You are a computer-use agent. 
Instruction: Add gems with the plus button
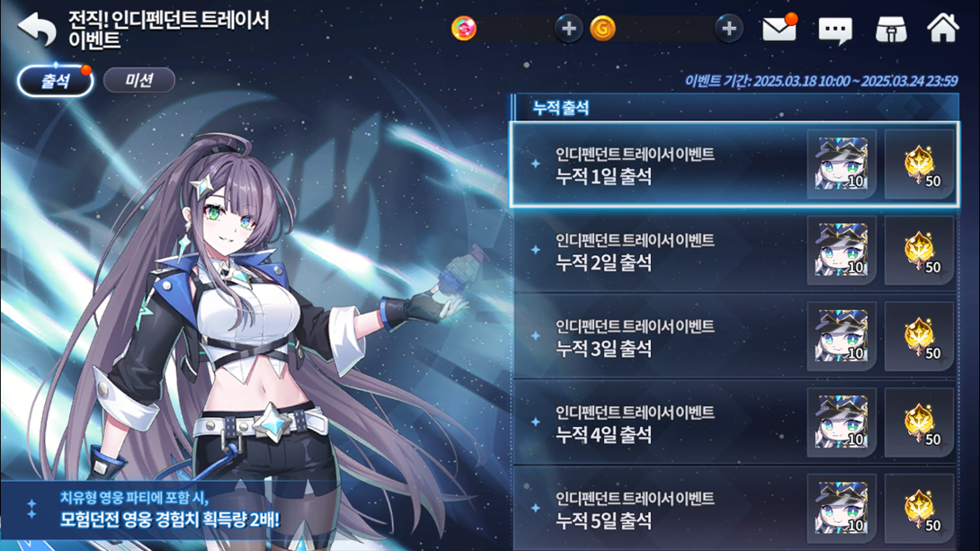click(568, 28)
